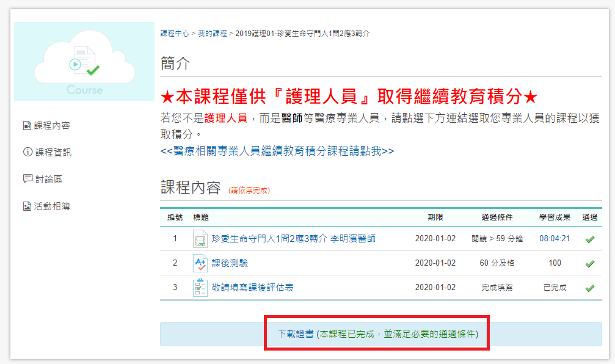The height and width of the screenshot is (364, 615).
Task: Open the 課後測驗 quiz link
Action: coord(230,263)
